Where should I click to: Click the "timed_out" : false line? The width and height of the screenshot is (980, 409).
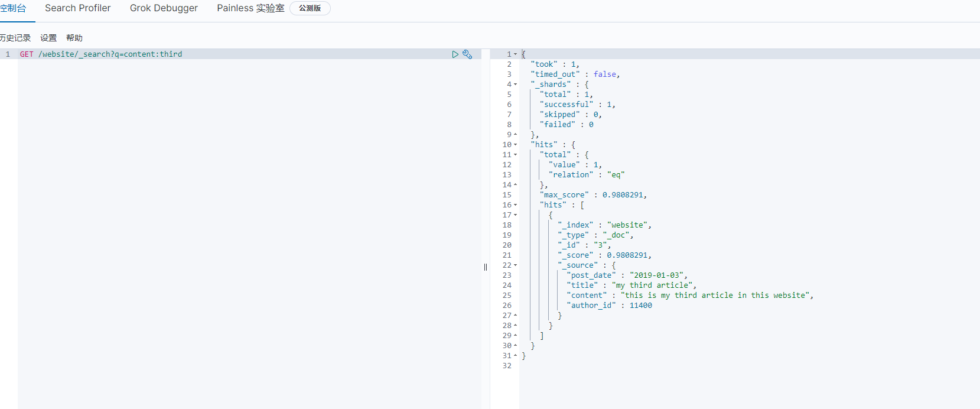(575, 74)
